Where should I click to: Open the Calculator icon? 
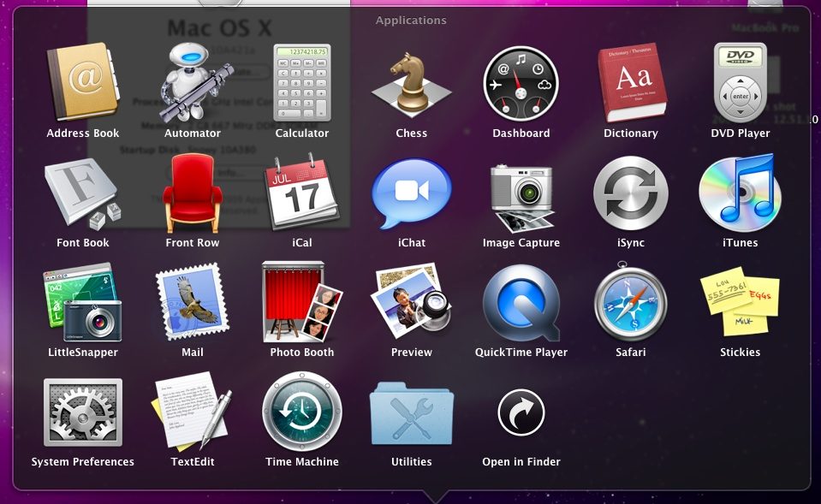click(302, 83)
